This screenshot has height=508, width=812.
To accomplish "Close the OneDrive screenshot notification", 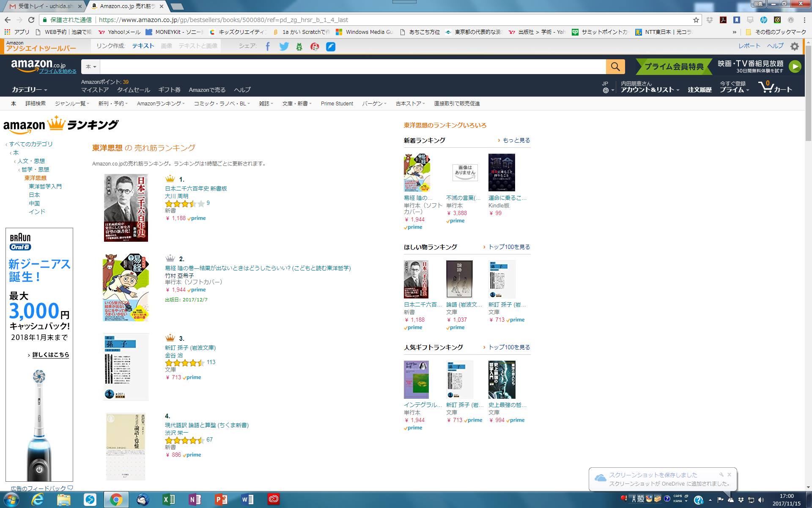I will point(729,475).
